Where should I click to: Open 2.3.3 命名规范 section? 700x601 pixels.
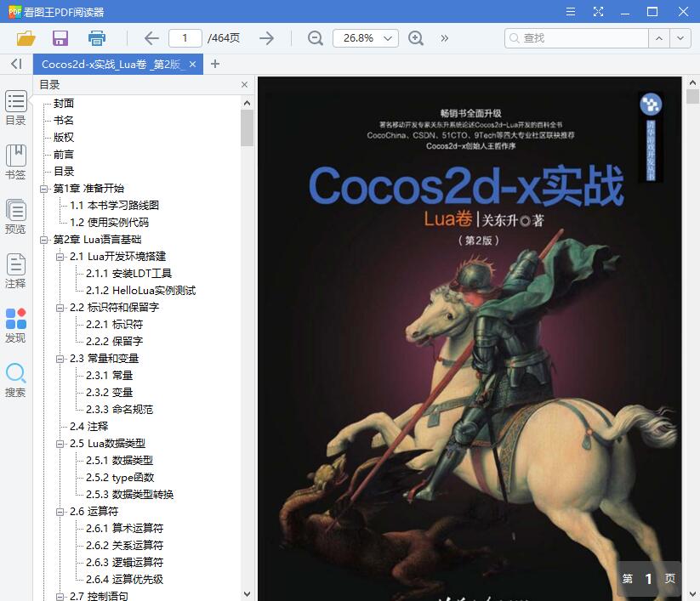(x=119, y=409)
